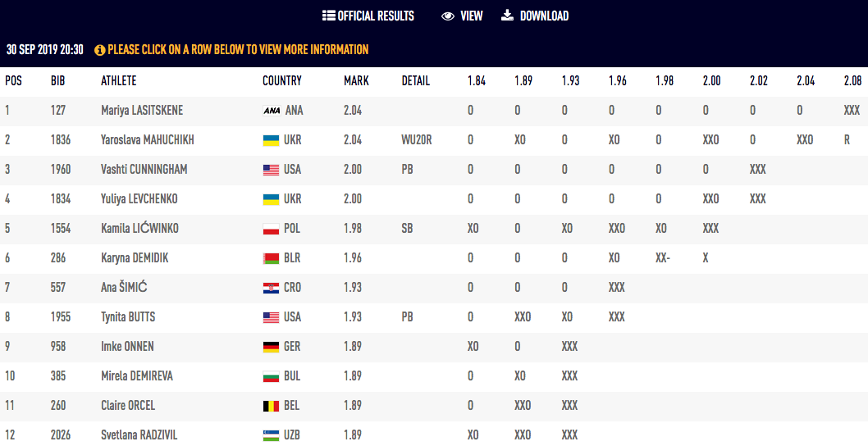Viewport: 868px width, 446px height.
Task: Click the ANA flag icon
Action: click(272, 111)
